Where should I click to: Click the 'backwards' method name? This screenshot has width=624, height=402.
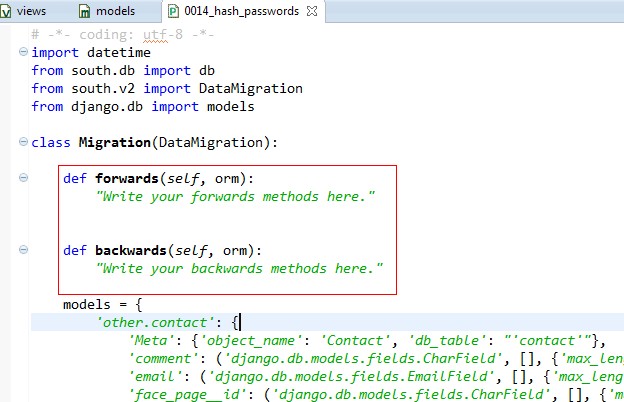click(x=131, y=250)
